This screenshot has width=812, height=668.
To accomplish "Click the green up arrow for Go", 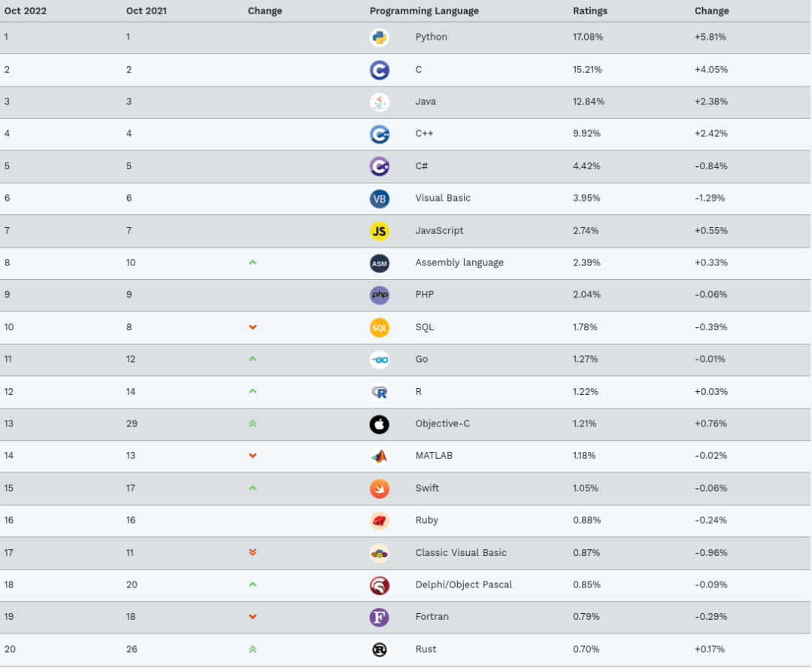I will [x=253, y=359].
